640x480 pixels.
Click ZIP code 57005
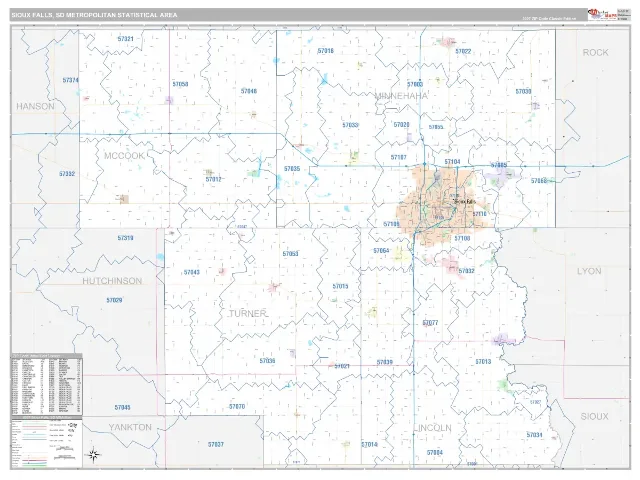499,165
